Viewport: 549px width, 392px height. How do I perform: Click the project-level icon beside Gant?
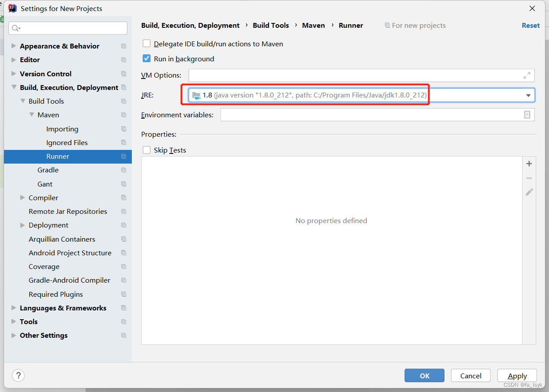point(123,184)
